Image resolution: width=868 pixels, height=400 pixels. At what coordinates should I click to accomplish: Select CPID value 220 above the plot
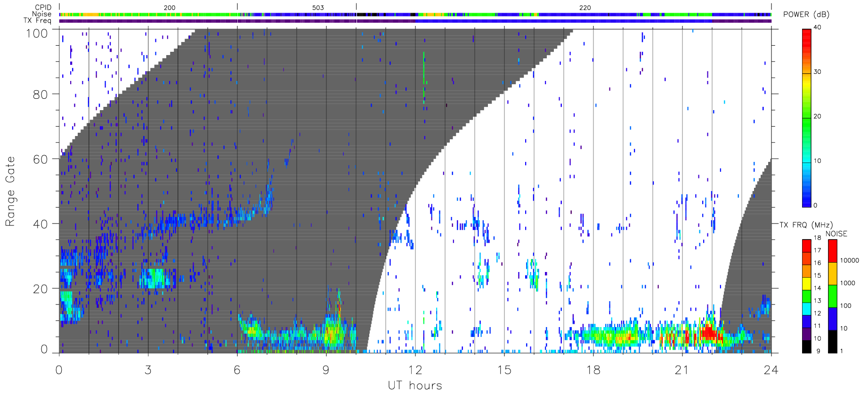tap(585, 8)
